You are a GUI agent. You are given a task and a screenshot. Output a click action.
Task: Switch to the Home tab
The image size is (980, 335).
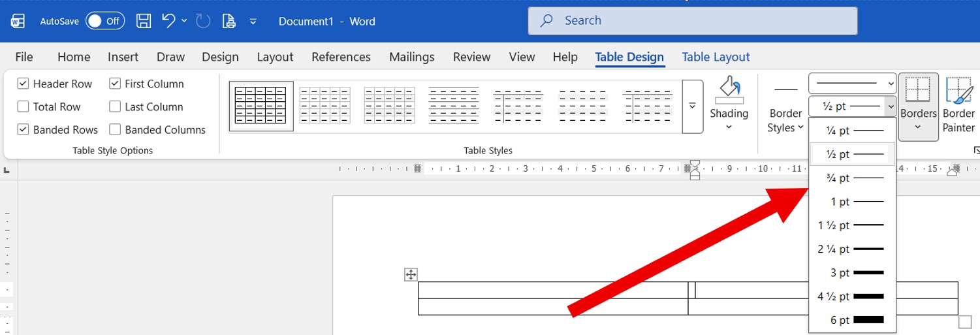(x=74, y=57)
